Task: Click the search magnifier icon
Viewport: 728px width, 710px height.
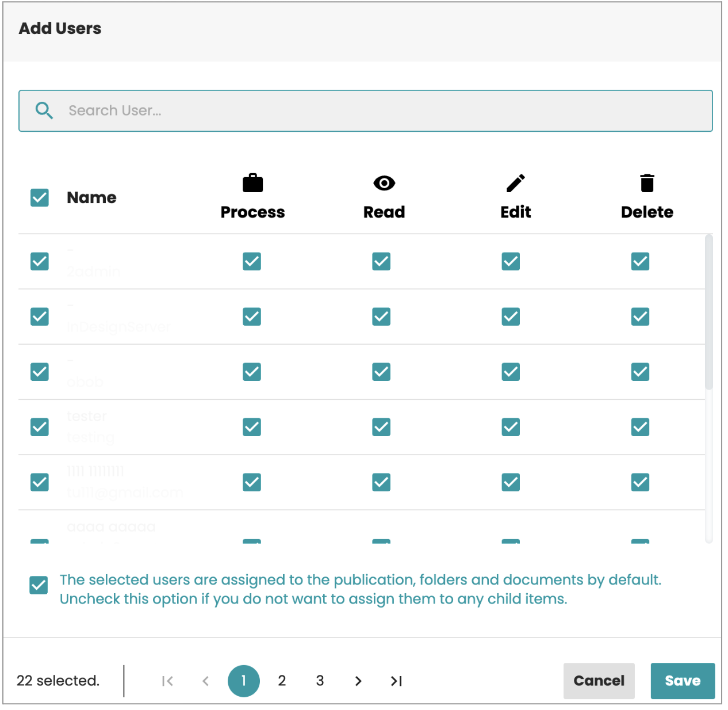Action: tap(44, 110)
